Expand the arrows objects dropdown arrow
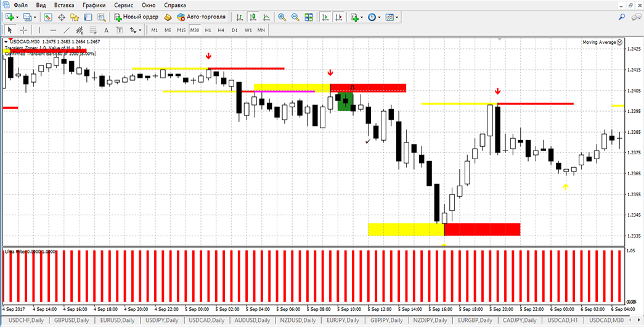This screenshot has height=327, width=644. (x=140, y=30)
